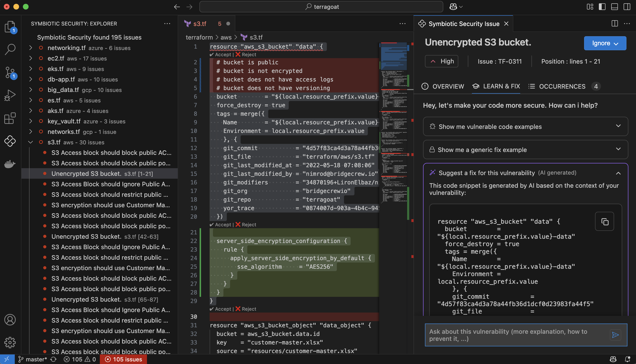Open Accounts menu in activity bar

pyautogui.click(x=10, y=320)
